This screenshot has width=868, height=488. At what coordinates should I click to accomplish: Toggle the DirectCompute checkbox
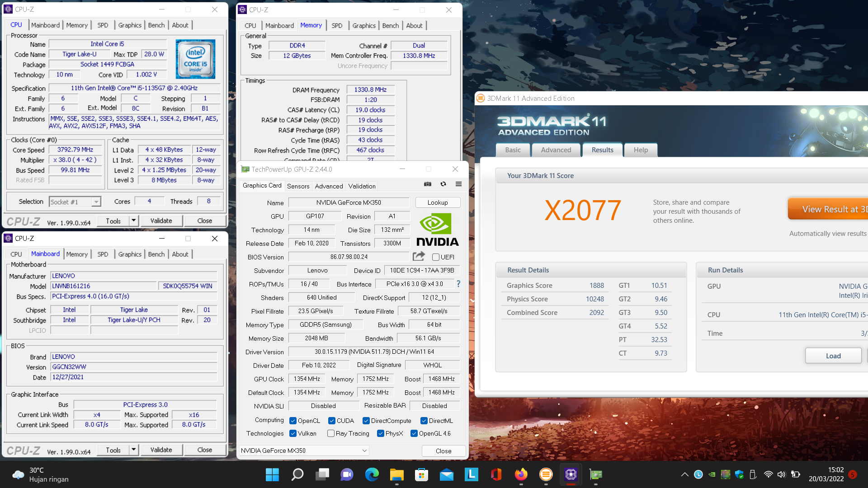pyautogui.click(x=366, y=421)
